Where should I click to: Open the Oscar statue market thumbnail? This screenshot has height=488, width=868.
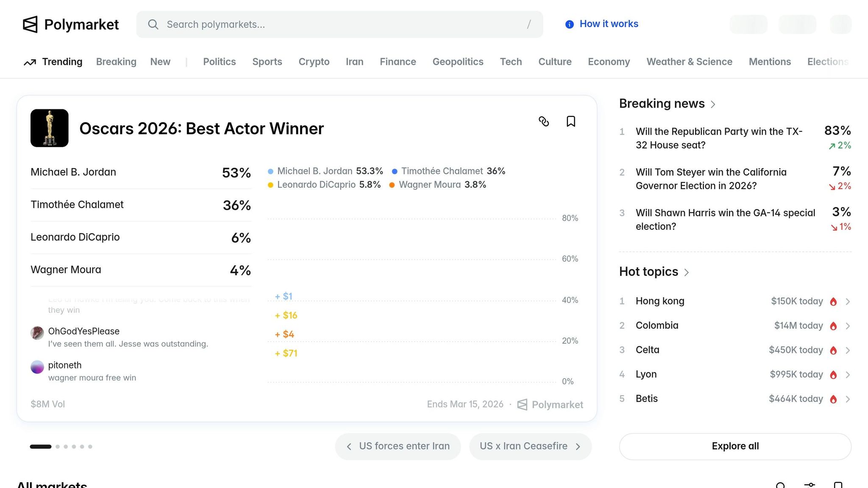(x=50, y=128)
